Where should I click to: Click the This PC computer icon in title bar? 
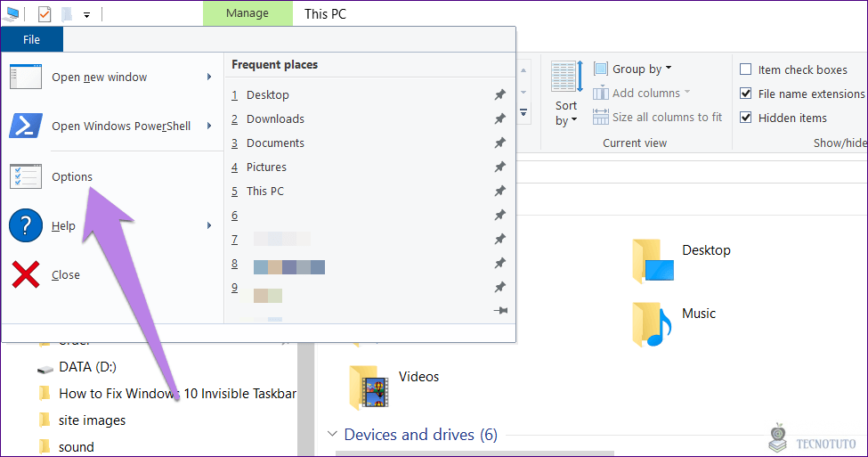(12, 14)
